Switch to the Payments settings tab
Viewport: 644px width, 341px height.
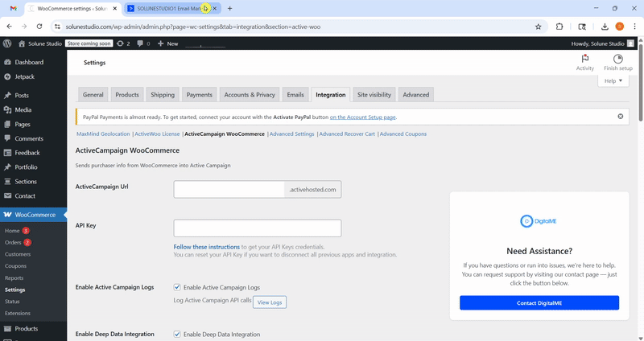click(199, 94)
